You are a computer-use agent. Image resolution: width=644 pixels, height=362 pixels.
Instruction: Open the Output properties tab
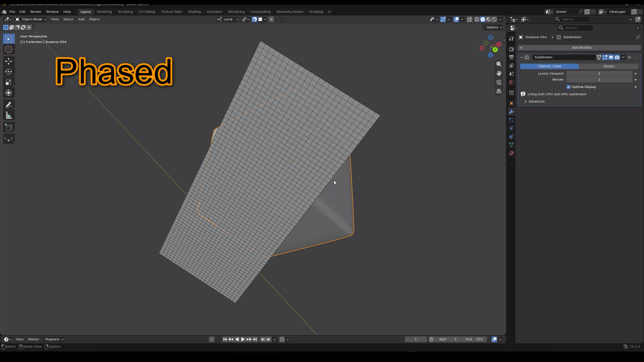511,57
